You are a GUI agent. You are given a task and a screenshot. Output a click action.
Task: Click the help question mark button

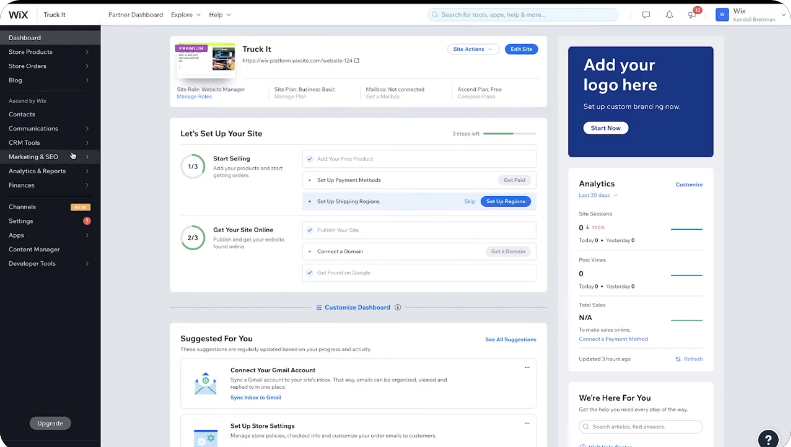pyautogui.click(x=768, y=438)
